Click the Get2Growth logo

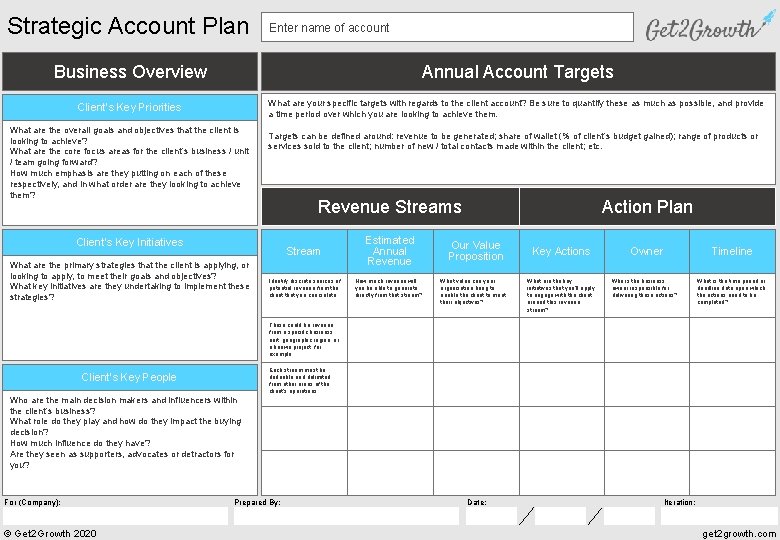click(710, 26)
